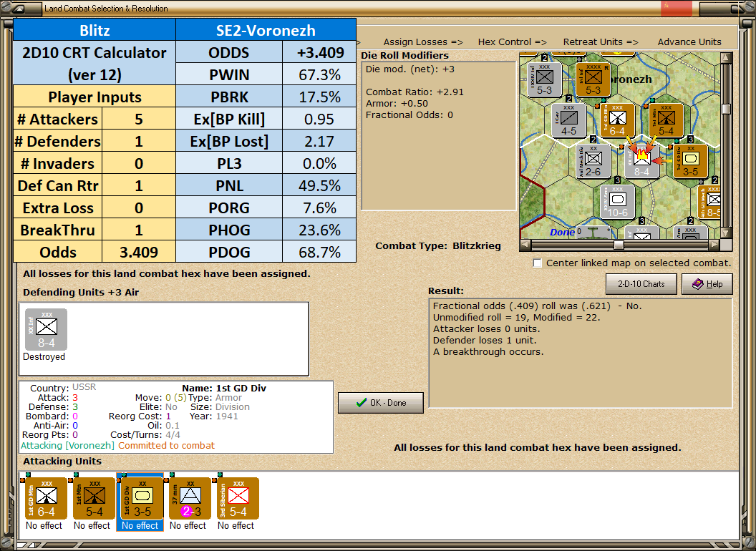Viewport: 756px width, 551px height.
Task: Click the map scrollbar right arrow
Action: (x=714, y=245)
